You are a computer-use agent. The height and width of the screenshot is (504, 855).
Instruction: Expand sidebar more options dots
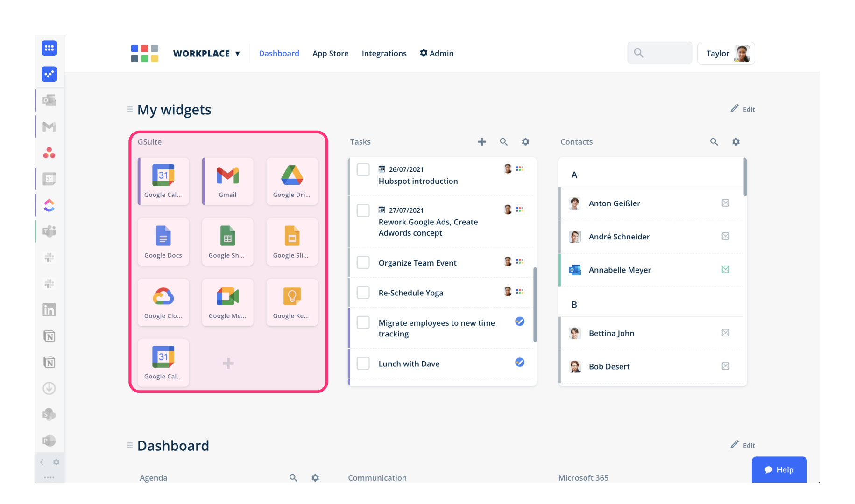(49, 477)
